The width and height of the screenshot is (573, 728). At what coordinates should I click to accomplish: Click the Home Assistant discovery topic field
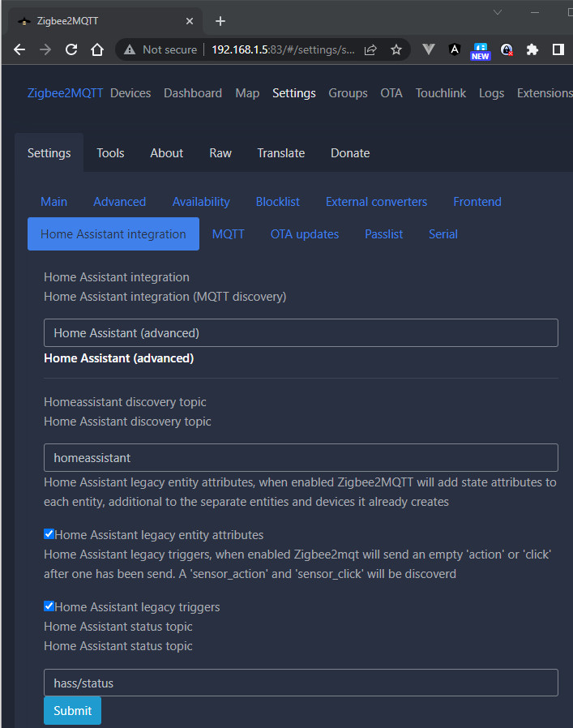tap(301, 457)
